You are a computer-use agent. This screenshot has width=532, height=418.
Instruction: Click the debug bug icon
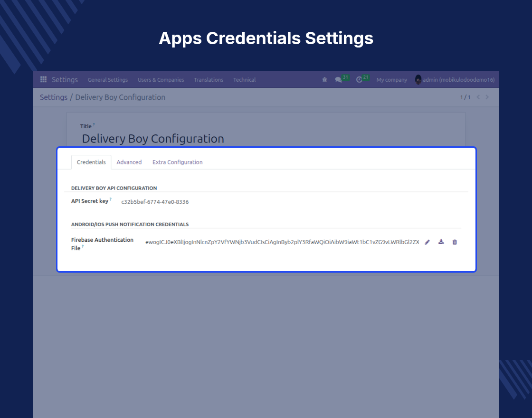coord(325,80)
